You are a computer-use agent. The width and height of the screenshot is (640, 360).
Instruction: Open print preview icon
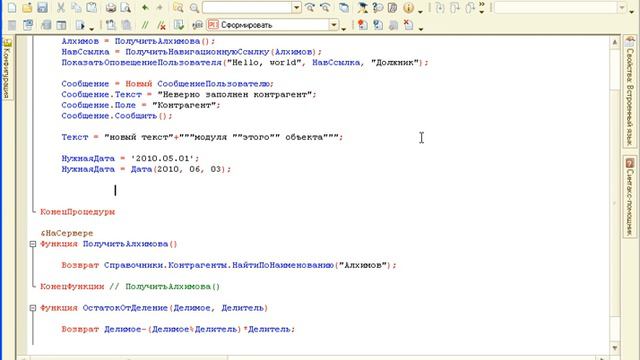[x=126, y=7]
